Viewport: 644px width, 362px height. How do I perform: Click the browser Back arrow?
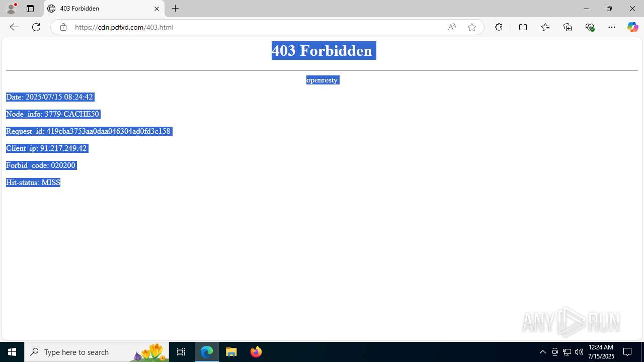14,27
